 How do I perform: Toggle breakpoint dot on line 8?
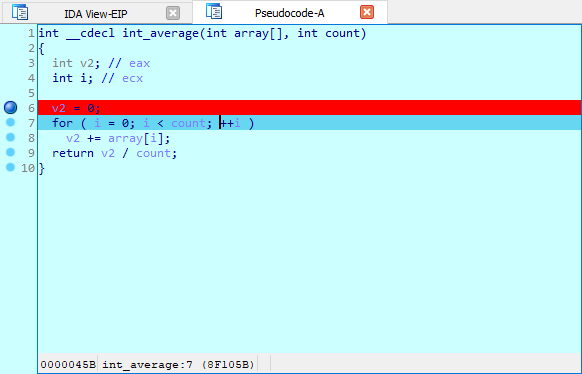click(10, 137)
